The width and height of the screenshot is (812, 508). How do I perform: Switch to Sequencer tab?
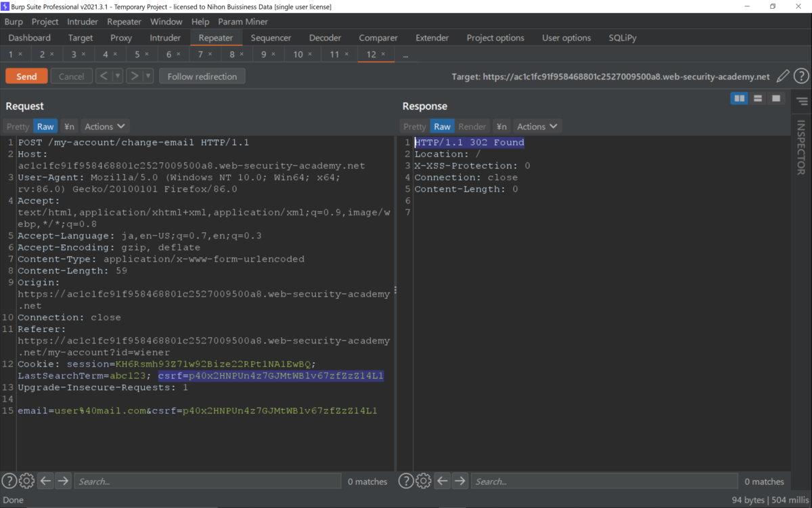pyautogui.click(x=271, y=38)
